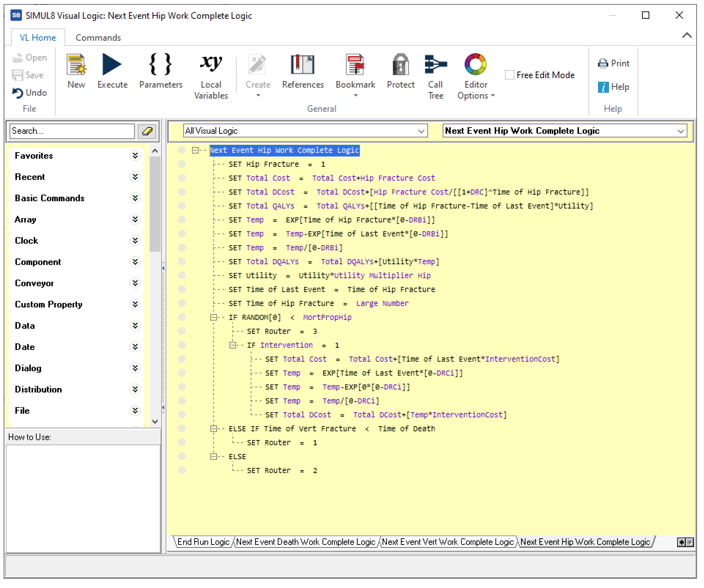Screen dimensions: 704x588
Task: Expand the Basic Commands category
Action: [x=135, y=198]
